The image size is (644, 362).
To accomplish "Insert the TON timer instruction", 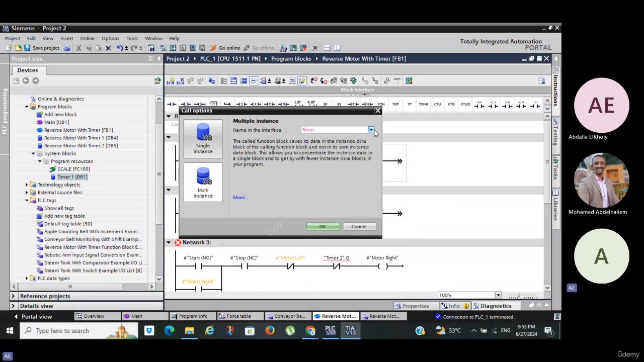I will click(381, 105).
